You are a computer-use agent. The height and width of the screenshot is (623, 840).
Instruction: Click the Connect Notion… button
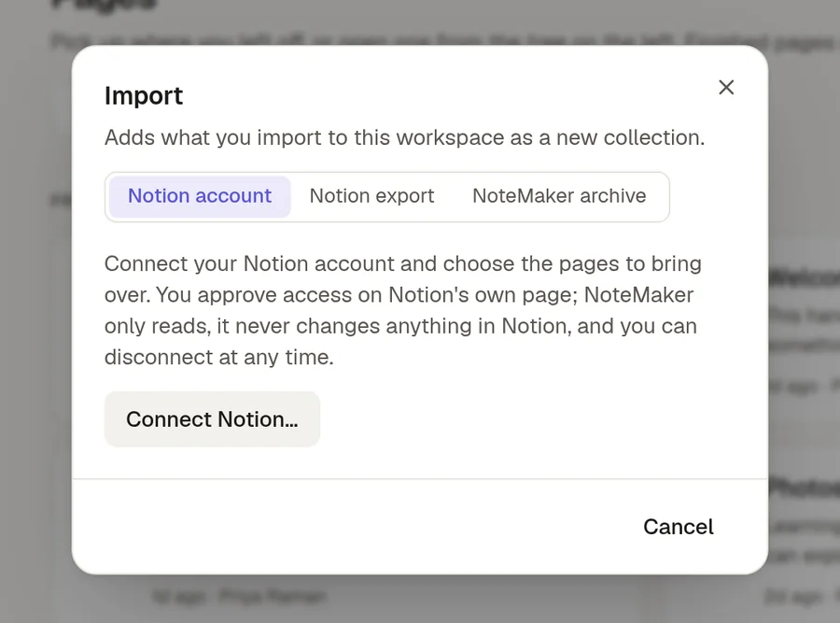click(212, 419)
